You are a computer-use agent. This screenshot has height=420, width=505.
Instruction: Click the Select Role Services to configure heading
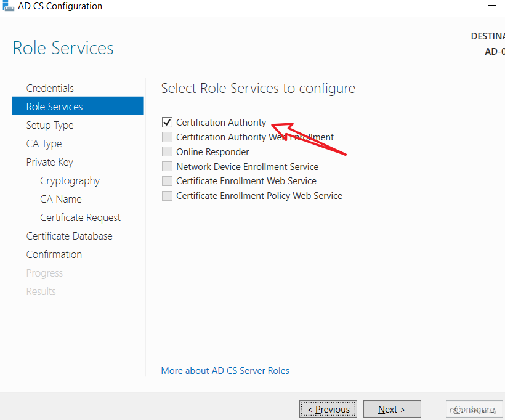click(258, 88)
